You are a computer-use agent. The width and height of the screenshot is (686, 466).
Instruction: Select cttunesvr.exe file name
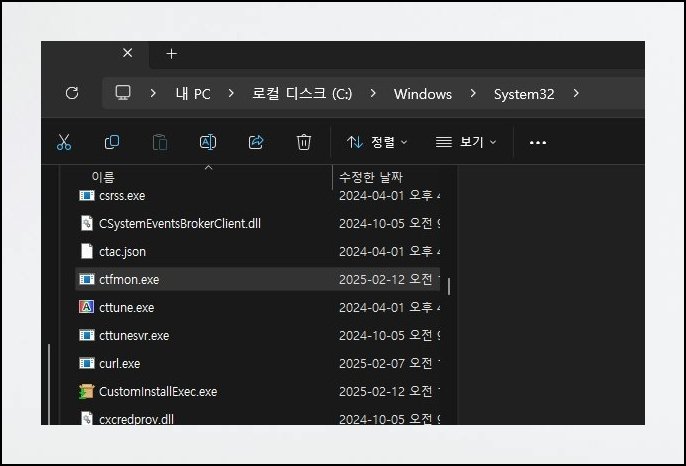134,336
